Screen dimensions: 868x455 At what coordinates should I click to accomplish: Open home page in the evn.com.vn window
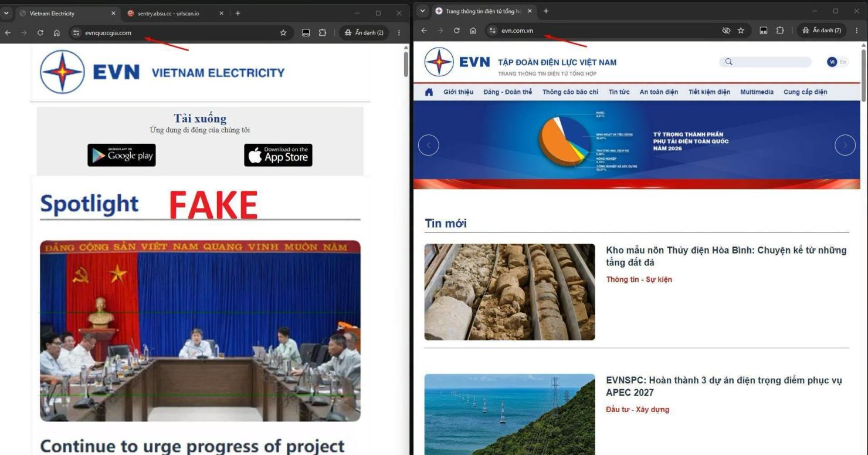[x=473, y=31]
